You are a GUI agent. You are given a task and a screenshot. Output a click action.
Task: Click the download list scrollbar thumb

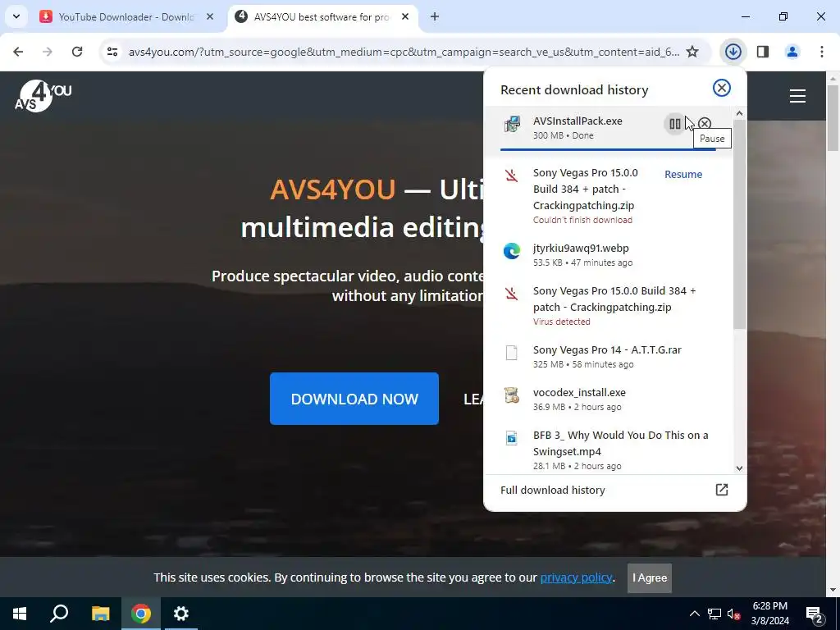point(739,225)
